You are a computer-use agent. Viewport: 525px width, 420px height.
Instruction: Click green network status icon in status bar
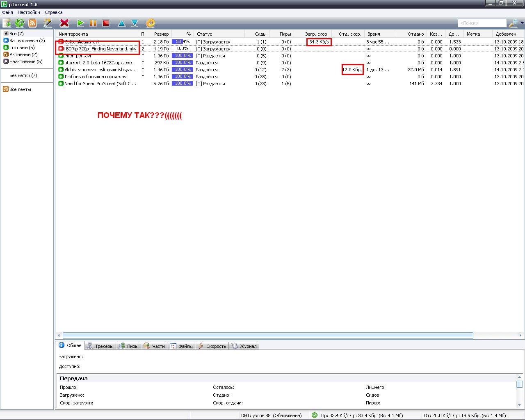(x=315, y=415)
